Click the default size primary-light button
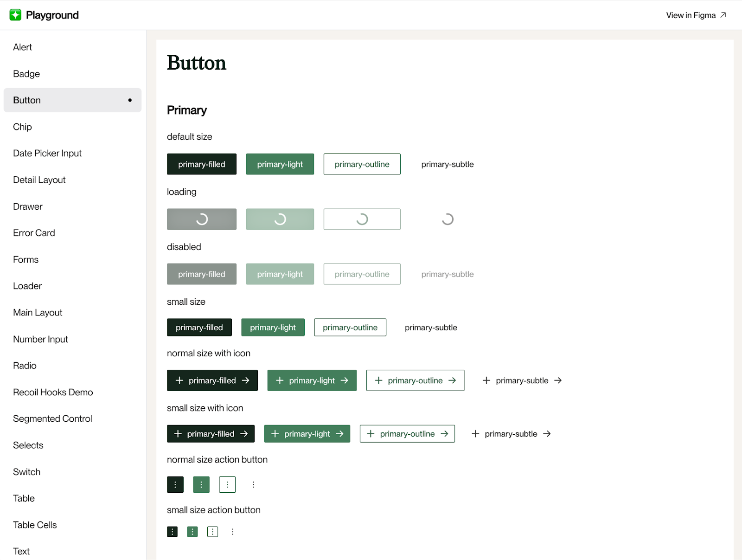742x560 pixels. point(280,164)
